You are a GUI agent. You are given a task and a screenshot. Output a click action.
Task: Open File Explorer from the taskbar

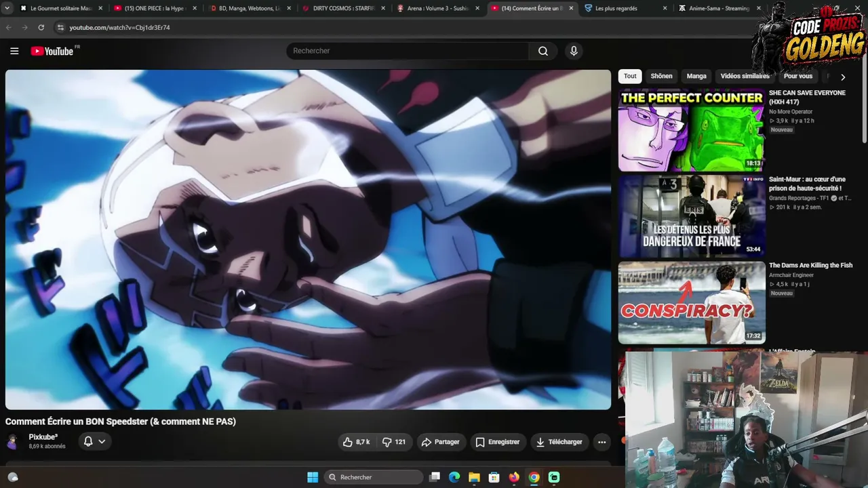474,477
